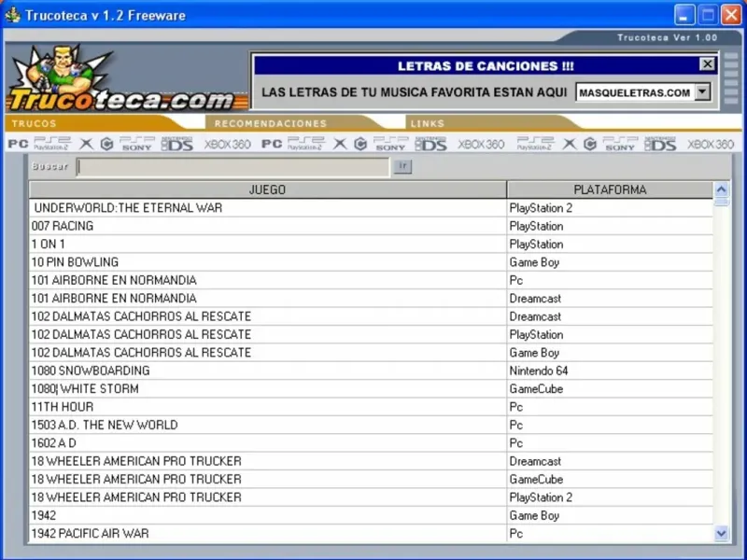Click the LETRAS DE CANCIONES banner title
Viewport: 747px width, 560px height.
(x=486, y=65)
